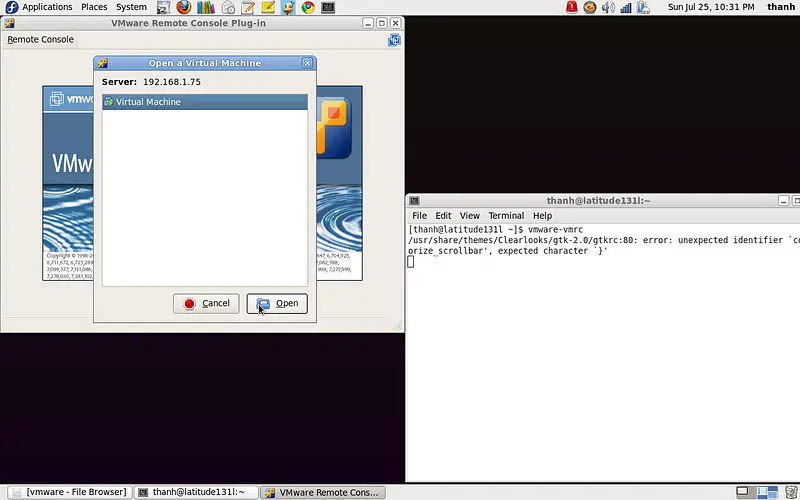Click the vmware-vmrc command text in terminal

click(x=555, y=230)
